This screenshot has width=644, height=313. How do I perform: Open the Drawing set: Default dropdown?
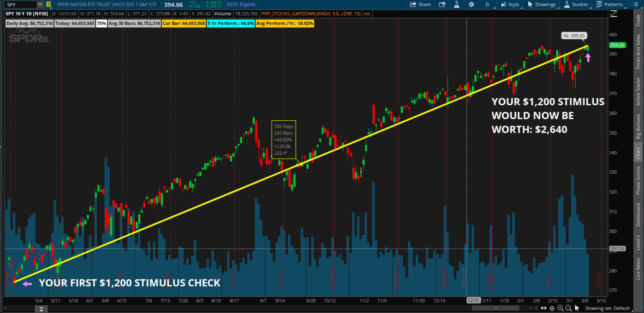(x=608, y=308)
